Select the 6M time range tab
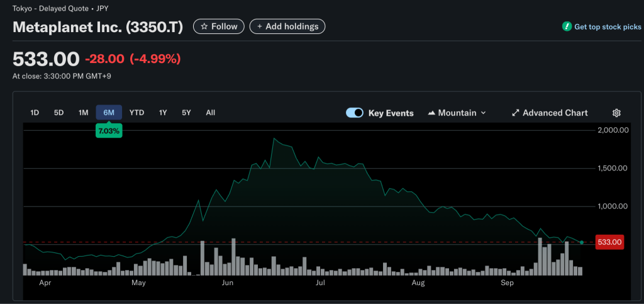The height and width of the screenshot is (304, 644). (109, 113)
